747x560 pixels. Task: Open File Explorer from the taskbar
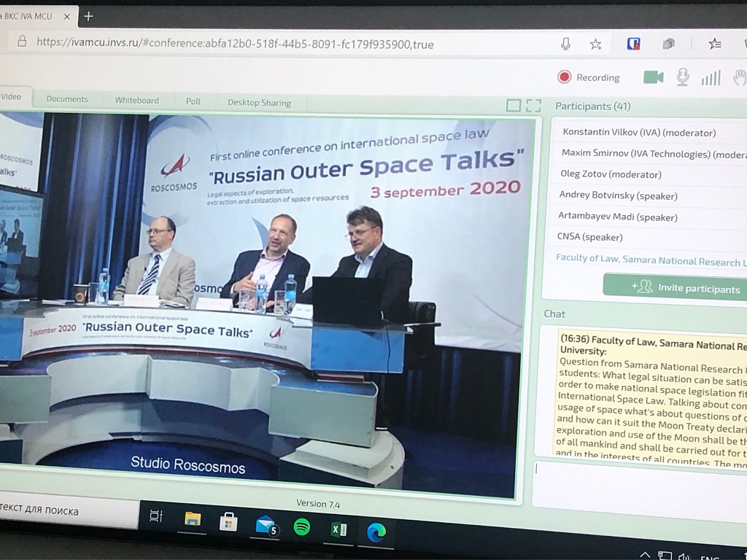pos(192,519)
